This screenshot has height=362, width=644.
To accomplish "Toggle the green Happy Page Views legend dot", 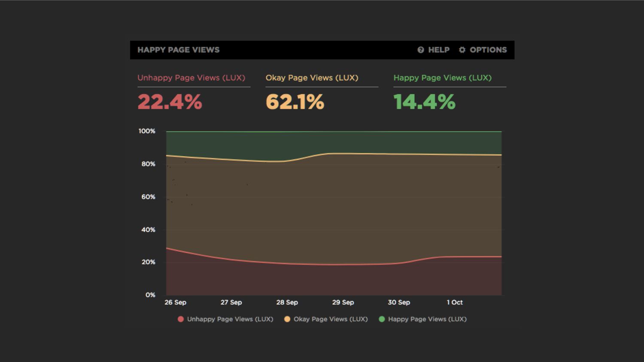I will coord(382,319).
